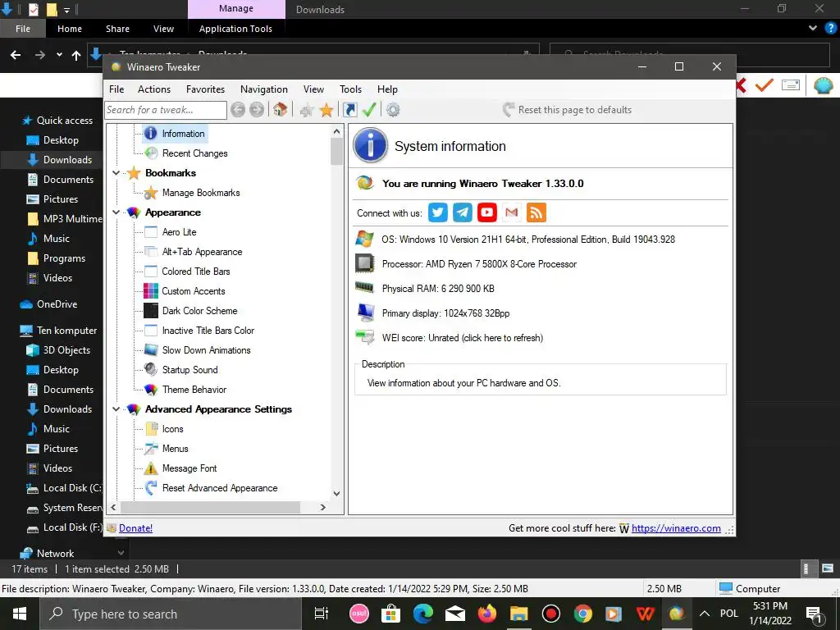Click the Message Font warning icon

pos(151,468)
